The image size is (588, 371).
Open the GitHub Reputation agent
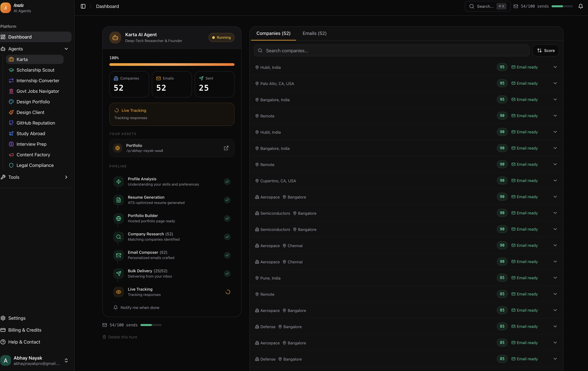tap(36, 123)
